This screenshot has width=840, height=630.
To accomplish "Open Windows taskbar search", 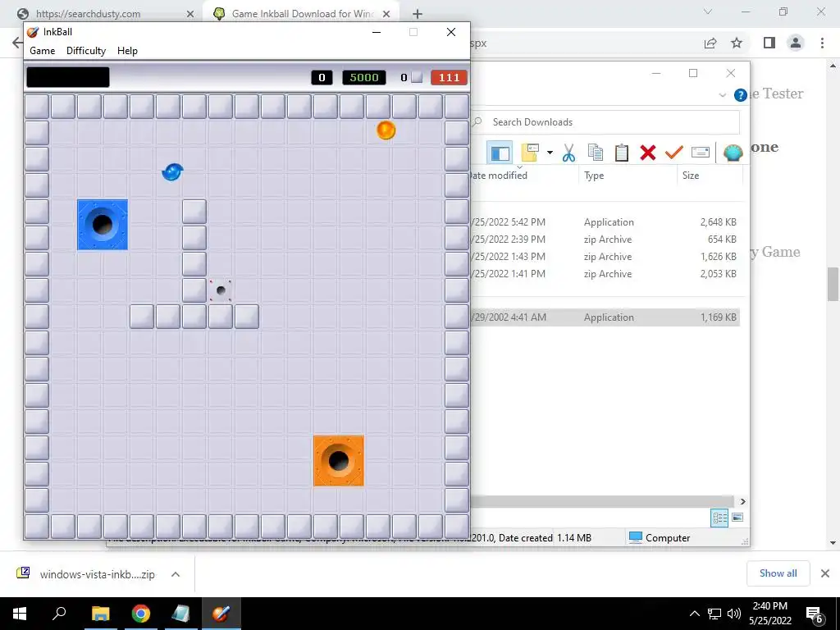I will [59, 614].
